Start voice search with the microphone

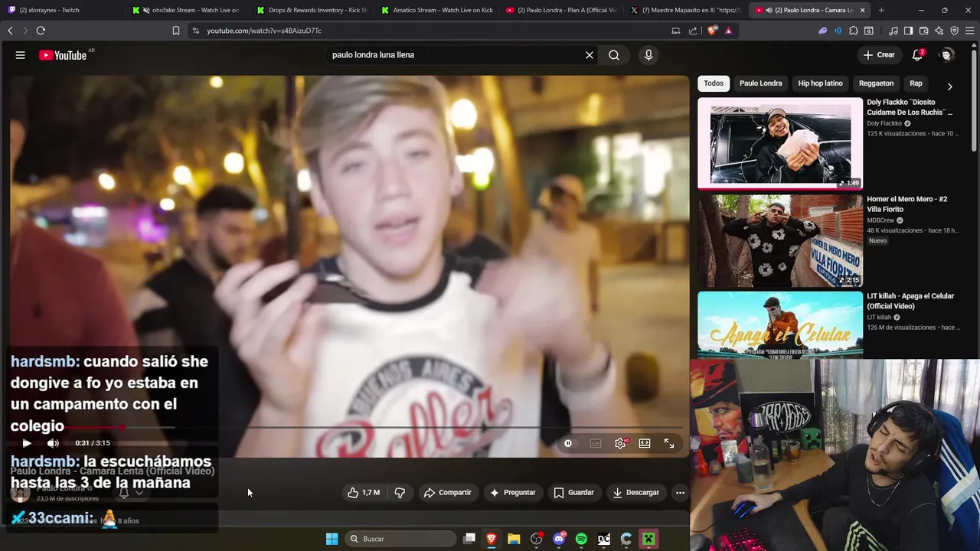coord(648,55)
